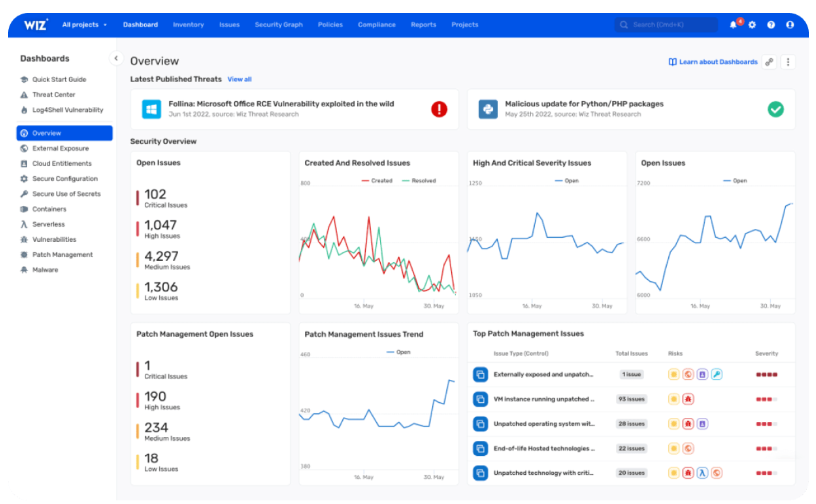
Task: Click the search input field
Action: click(666, 25)
